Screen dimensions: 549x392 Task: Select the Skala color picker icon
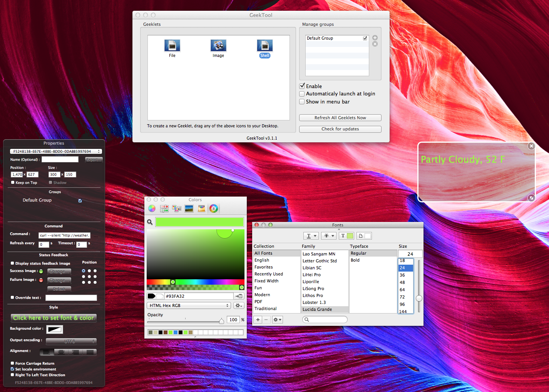pyautogui.click(x=214, y=209)
